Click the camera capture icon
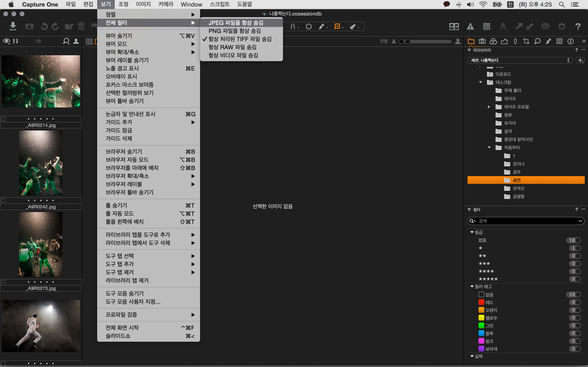 click(x=29, y=26)
